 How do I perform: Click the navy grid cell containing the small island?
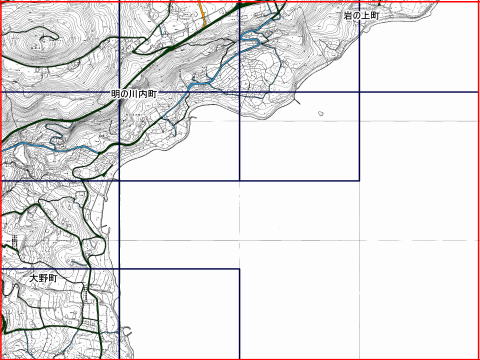(x=299, y=136)
